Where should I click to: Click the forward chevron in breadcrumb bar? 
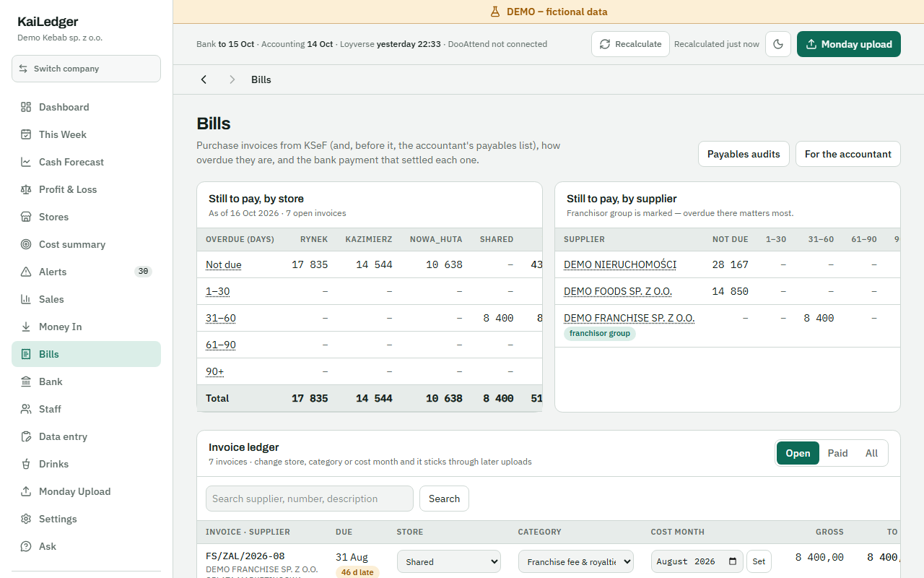[x=232, y=79]
